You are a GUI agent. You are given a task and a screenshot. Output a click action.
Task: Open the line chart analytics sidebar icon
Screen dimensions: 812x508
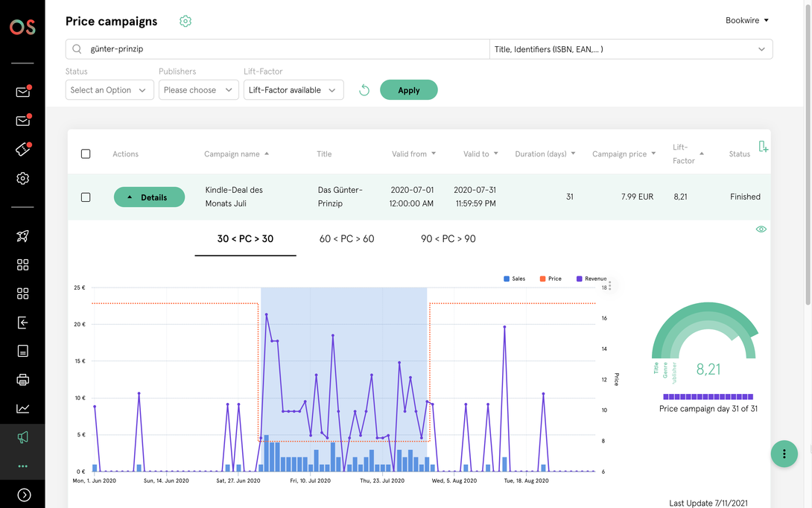[x=22, y=408]
